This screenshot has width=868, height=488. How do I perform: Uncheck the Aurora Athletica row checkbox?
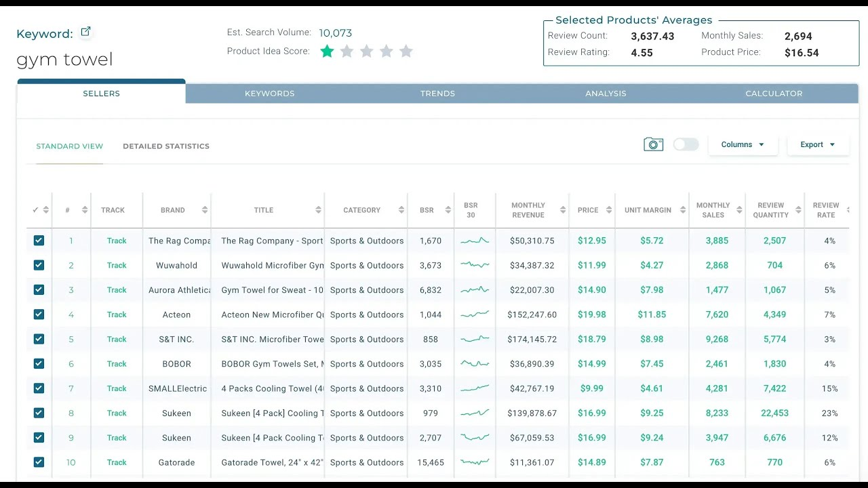coord(39,289)
